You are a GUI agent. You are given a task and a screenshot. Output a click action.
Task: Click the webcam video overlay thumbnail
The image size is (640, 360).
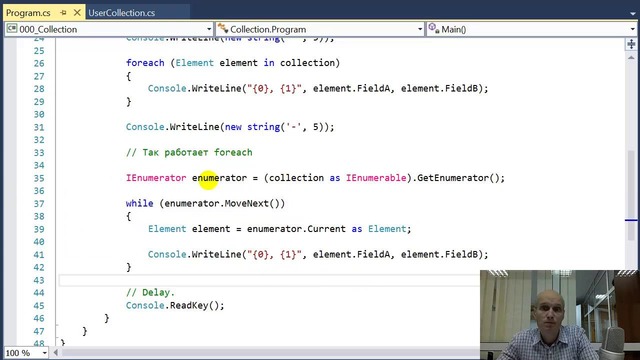point(559,315)
